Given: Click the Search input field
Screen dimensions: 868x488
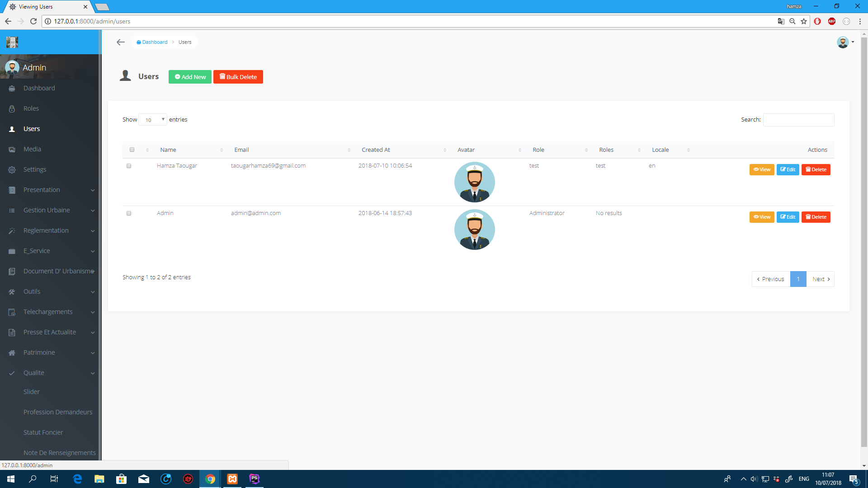Looking at the screenshot, I should tap(798, 120).
